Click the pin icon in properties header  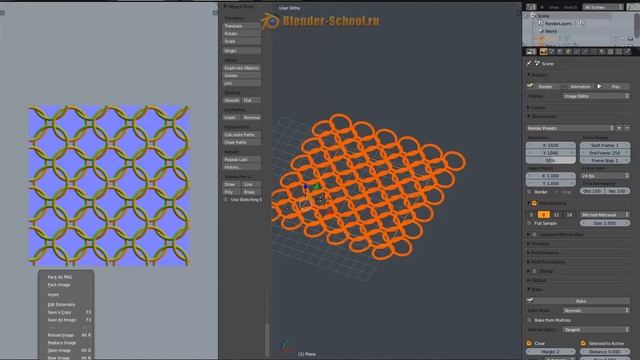tap(529, 63)
